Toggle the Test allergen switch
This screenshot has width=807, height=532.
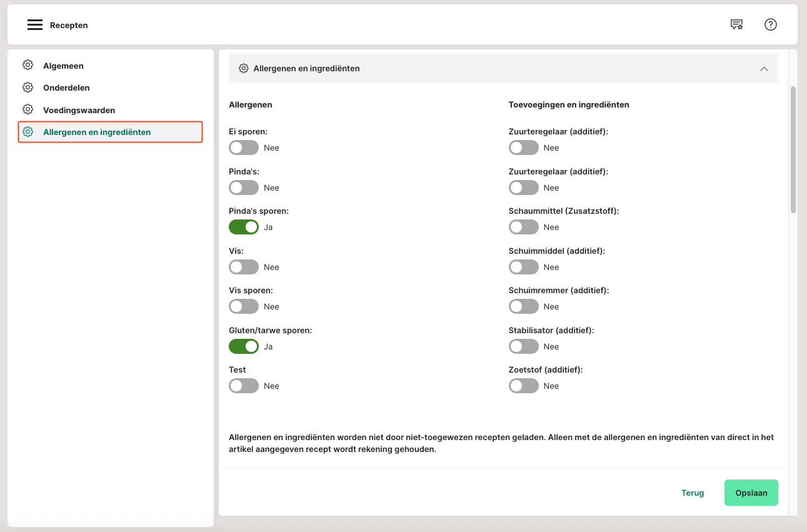point(244,386)
